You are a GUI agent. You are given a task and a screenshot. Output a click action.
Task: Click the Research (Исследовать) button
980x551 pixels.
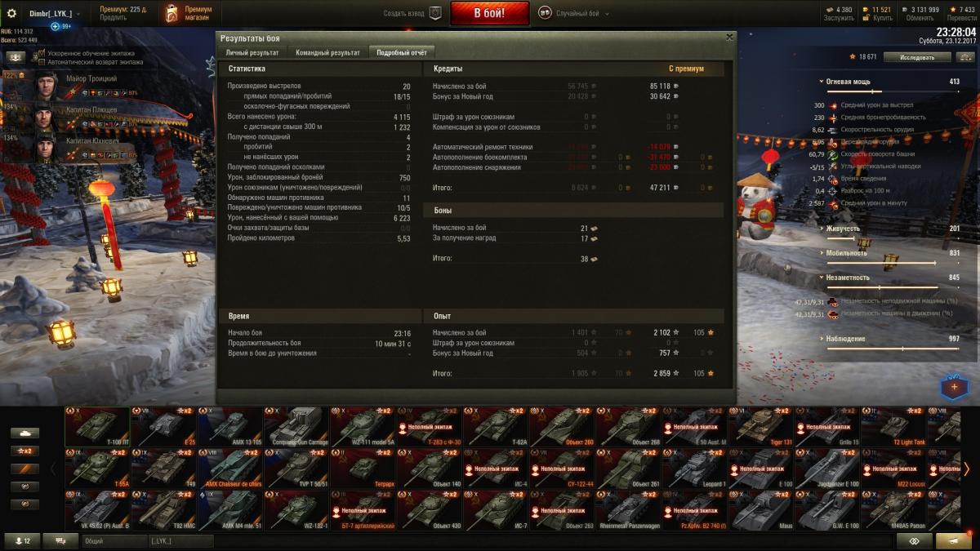coord(916,57)
